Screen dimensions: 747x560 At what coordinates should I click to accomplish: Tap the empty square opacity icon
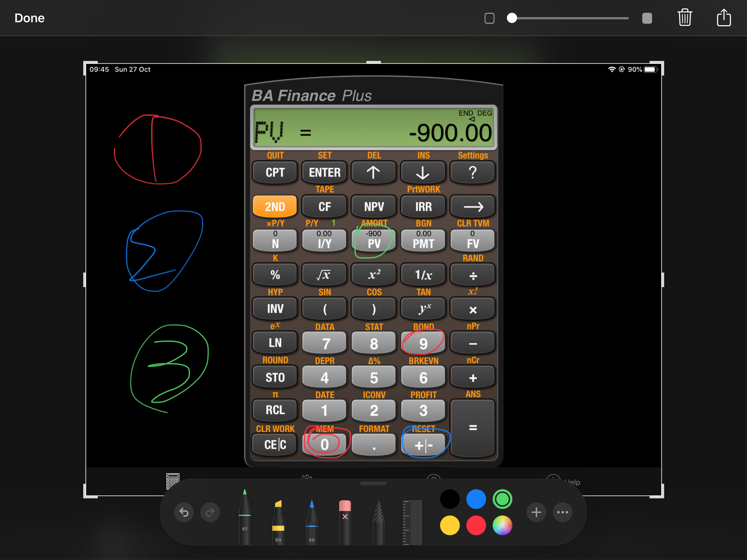coord(489,18)
